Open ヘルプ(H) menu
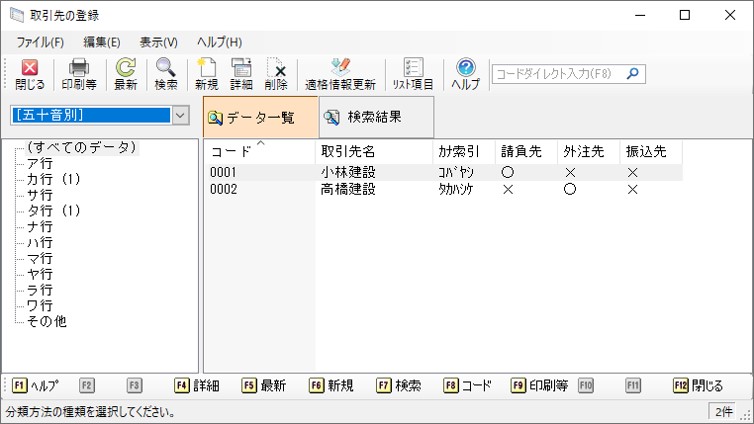The image size is (754, 424). tap(219, 42)
